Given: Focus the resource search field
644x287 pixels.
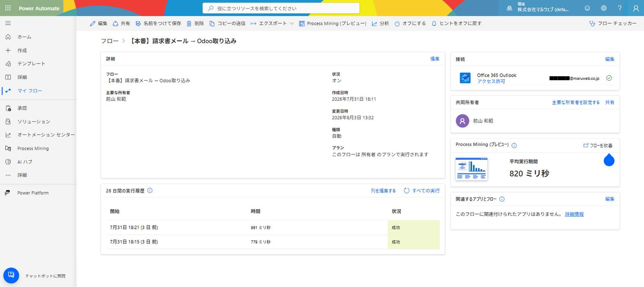Looking at the screenshot, I should pos(281,8).
